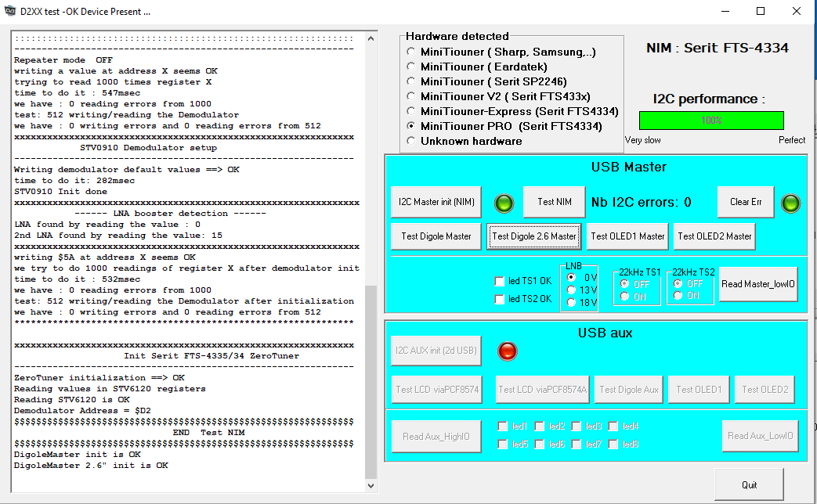Click the Test OLED1 button in USB aux

point(699,390)
